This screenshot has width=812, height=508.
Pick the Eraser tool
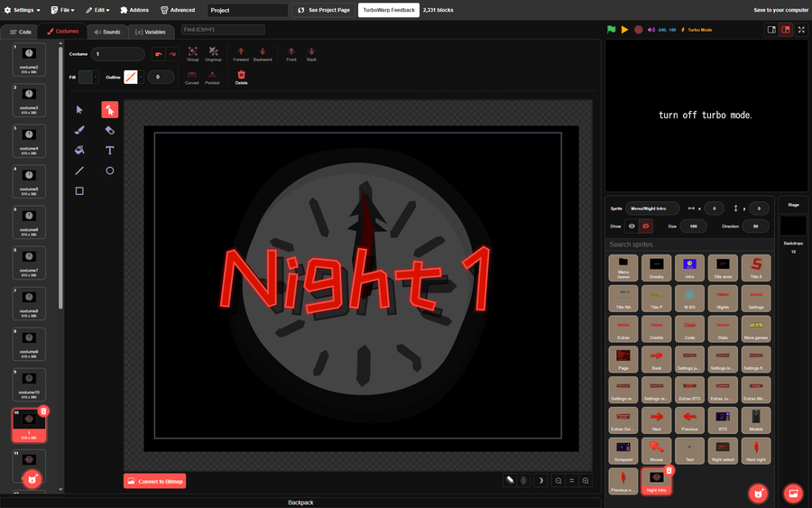coord(110,130)
